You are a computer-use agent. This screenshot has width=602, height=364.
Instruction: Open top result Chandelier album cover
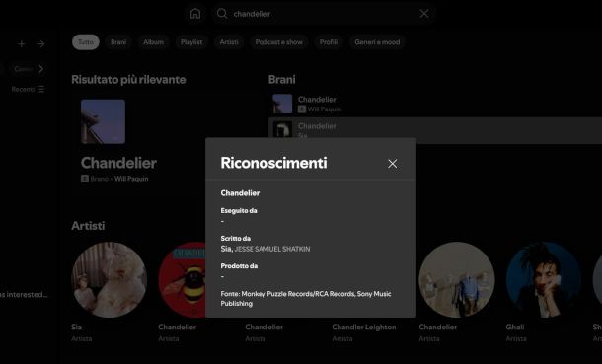(x=103, y=121)
